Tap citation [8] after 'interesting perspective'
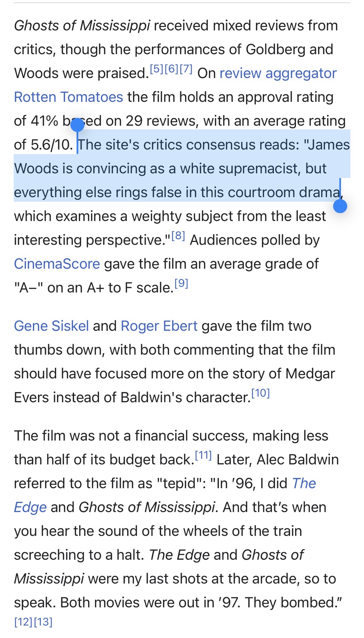This screenshot has width=364, height=638. [178, 236]
